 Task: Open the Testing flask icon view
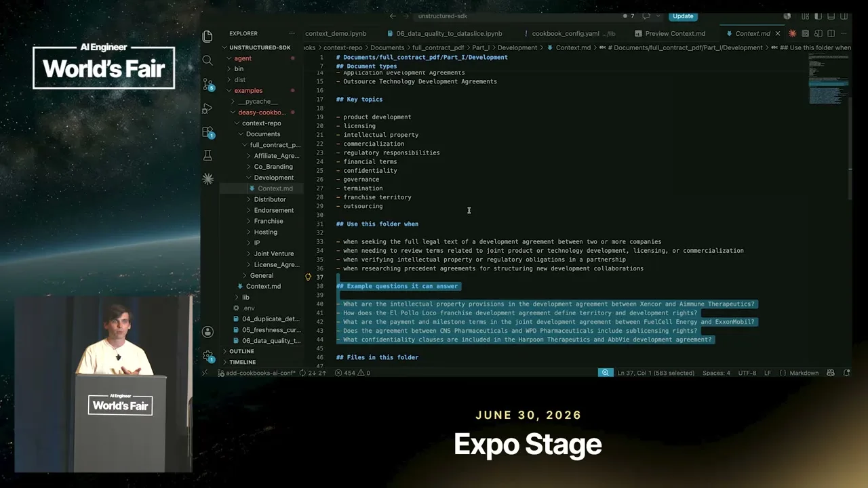(x=208, y=156)
